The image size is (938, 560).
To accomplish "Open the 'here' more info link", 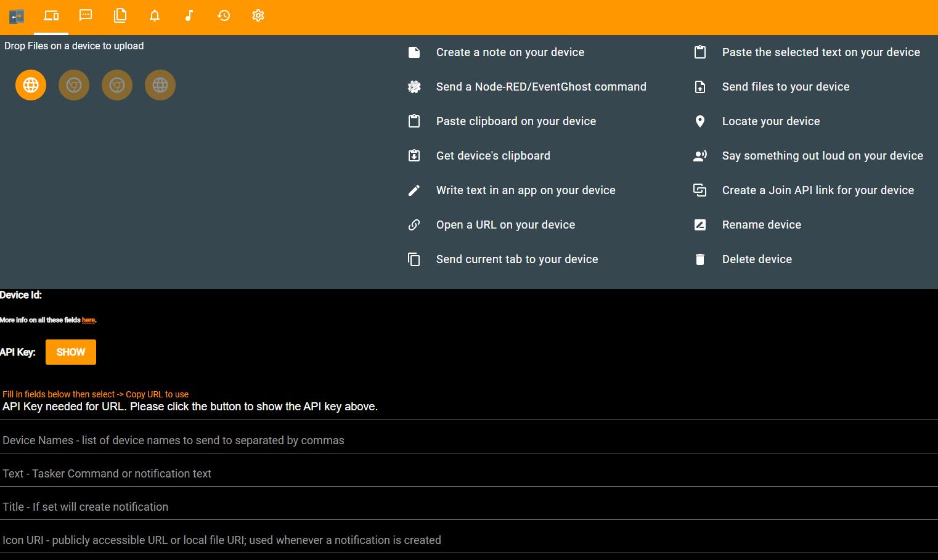I will click(88, 320).
